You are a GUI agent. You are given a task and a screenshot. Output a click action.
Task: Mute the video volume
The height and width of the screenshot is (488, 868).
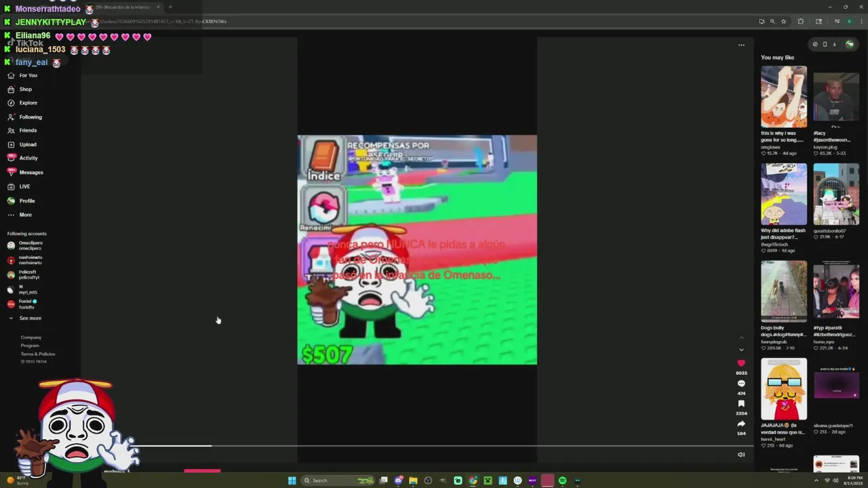741,455
